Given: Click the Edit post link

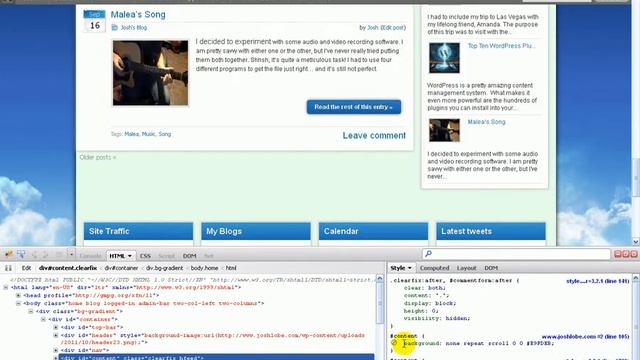Looking at the screenshot, I should 393,27.
